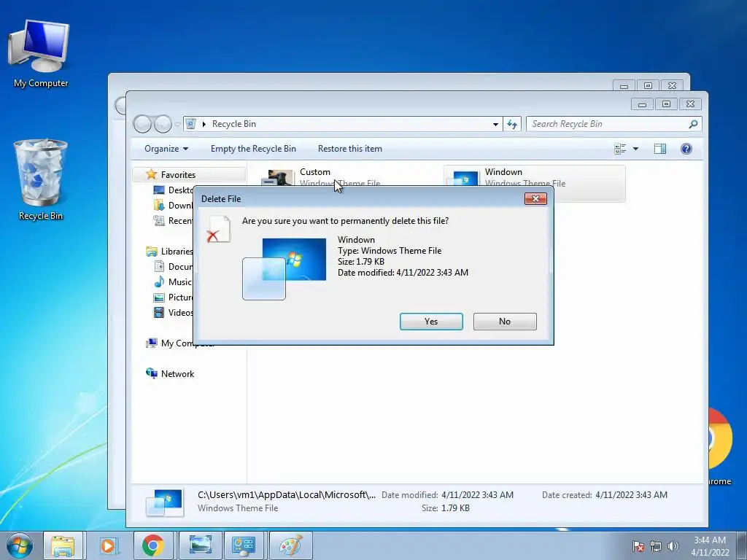Open Windows Explorer from taskbar
The height and width of the screenshot is (560, 747).
(63, 545)
